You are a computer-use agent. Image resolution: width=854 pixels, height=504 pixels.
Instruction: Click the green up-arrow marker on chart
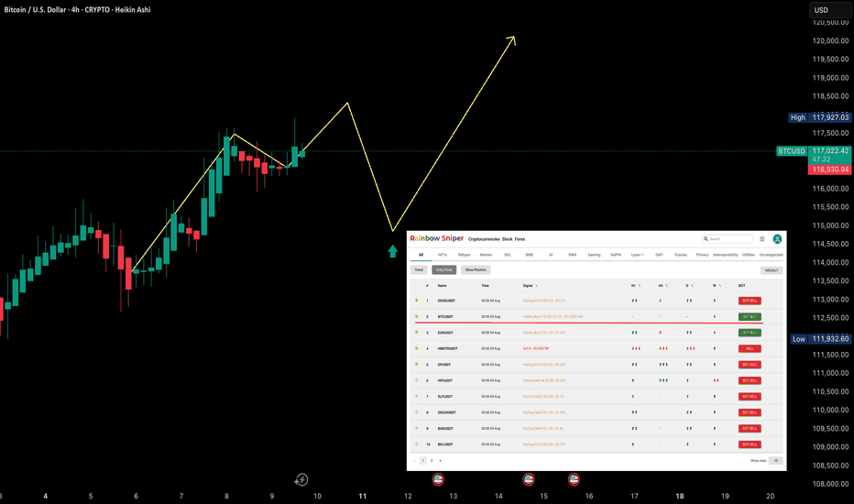(x=393, y=251)
